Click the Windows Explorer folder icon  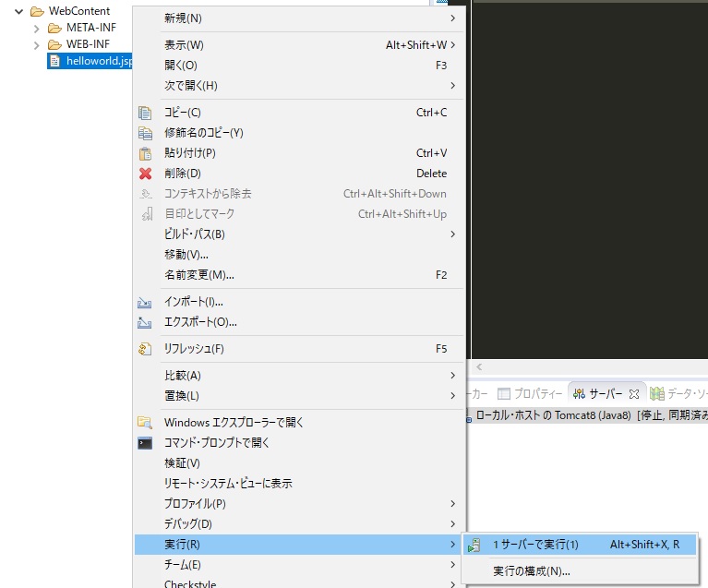click(x=145, y=423)
